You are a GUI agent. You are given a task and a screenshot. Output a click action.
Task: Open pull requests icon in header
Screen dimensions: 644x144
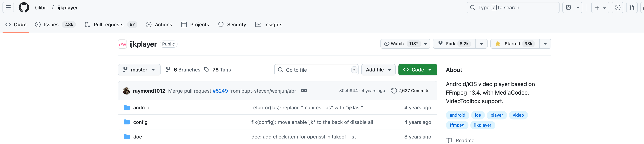(632, 7)
